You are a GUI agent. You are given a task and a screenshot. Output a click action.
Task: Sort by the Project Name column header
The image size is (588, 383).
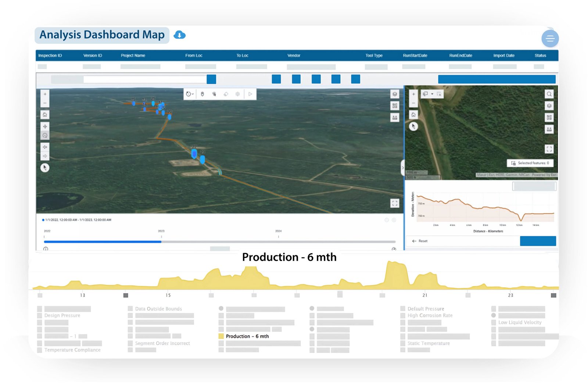tap(133, 56)
